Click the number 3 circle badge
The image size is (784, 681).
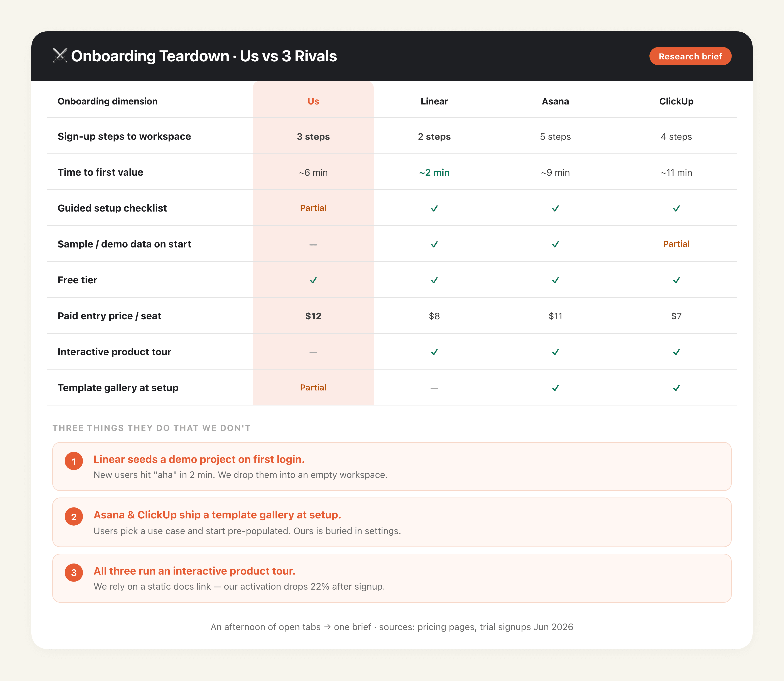pyautogui.click(x=74, y=572)
